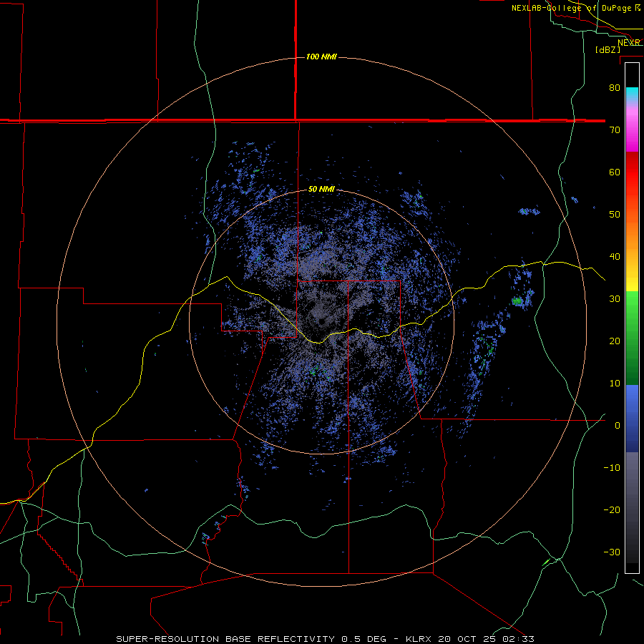Click the green echo cell east of radar
The image size is (644, 644).
pyautogui.click(x=517, y=301)
